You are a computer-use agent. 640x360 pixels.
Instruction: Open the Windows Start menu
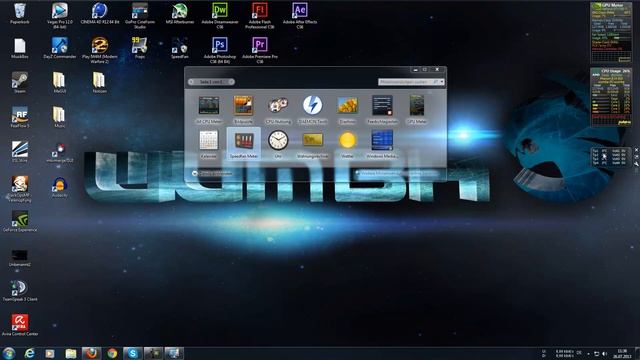[9, 353]
